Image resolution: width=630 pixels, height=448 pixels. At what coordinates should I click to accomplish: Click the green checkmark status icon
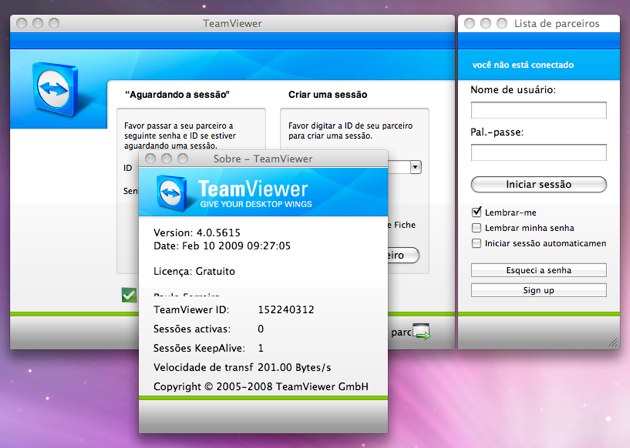129,295
